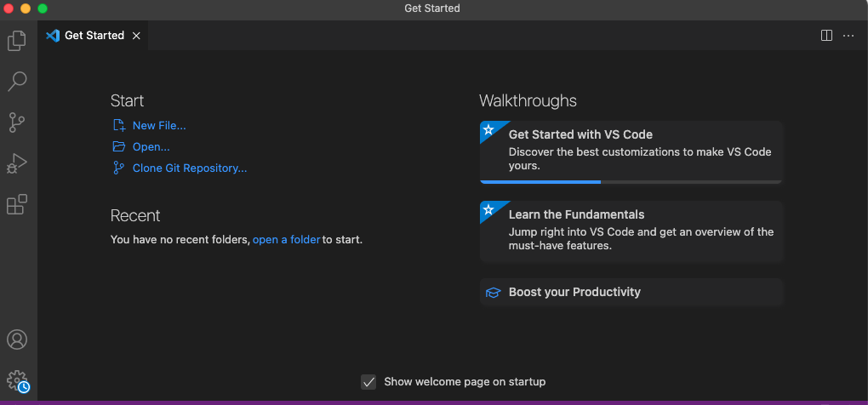868x405 pixels.
Task: Click the yellow macOS minimize window button
Action: click(x=26, y=9)
